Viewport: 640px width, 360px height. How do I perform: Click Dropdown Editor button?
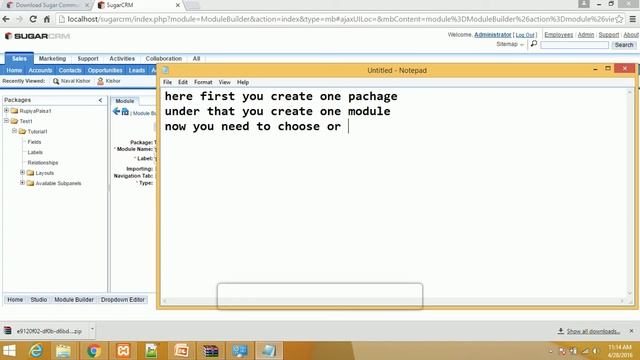pos(123,300)
